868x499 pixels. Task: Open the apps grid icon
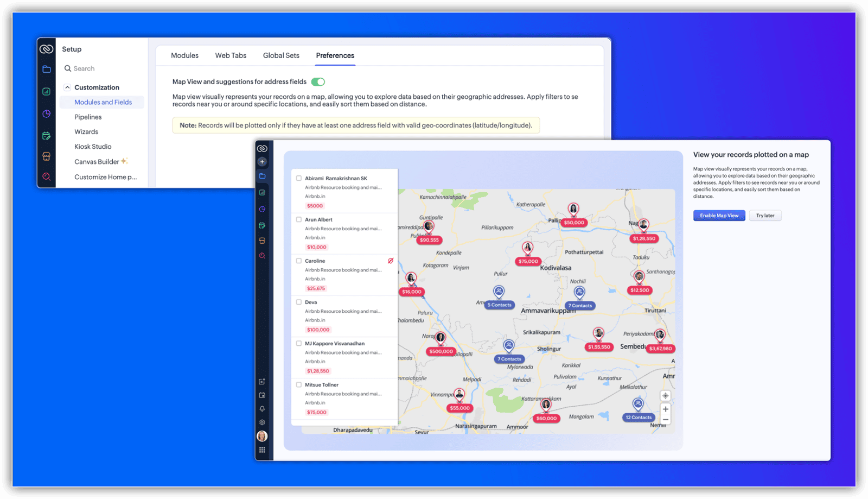(x=262, y=450)
